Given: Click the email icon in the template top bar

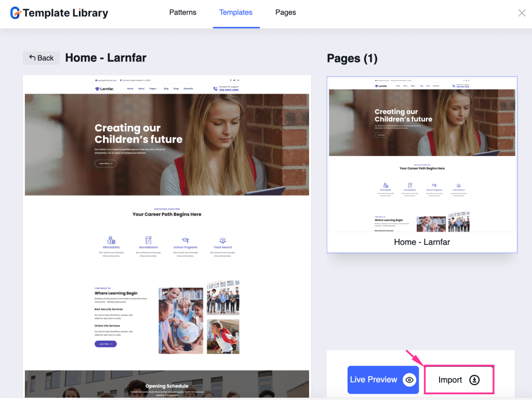Looking at the screenshot, I should pyautogui.click(x=96, y=80).
